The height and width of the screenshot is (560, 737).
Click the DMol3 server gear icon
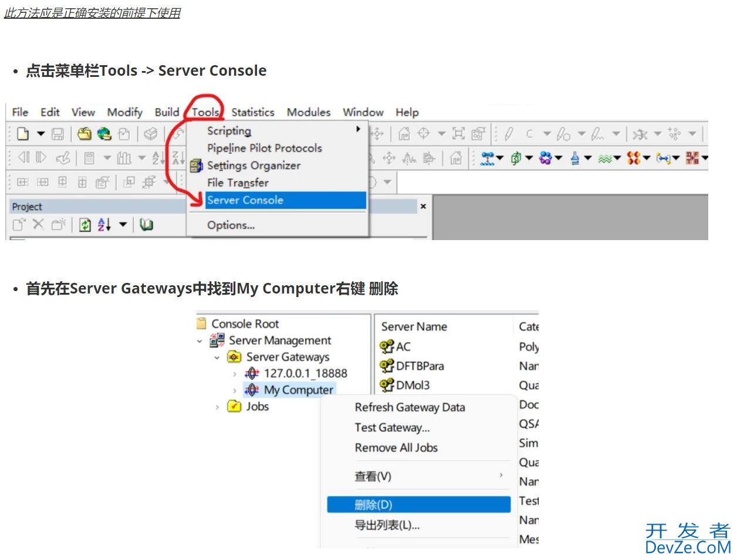tap(387, 385)
